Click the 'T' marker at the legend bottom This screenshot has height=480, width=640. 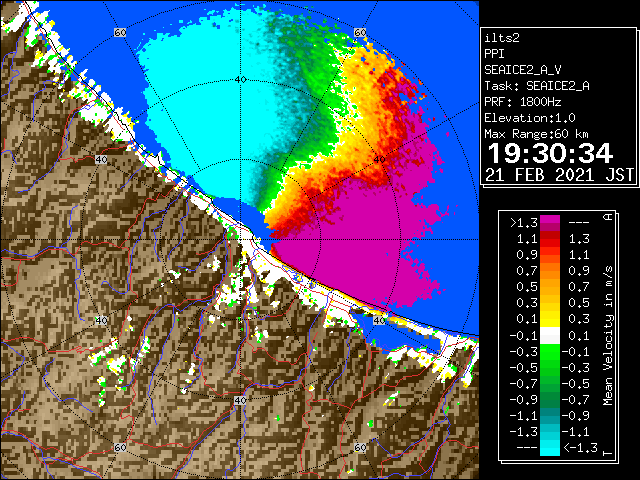coord(608,453)
